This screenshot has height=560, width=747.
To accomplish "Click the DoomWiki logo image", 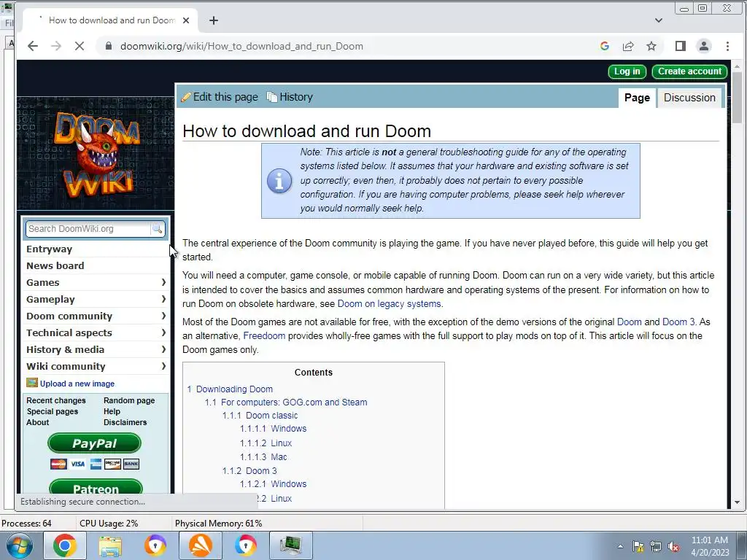I will (97, 153).
